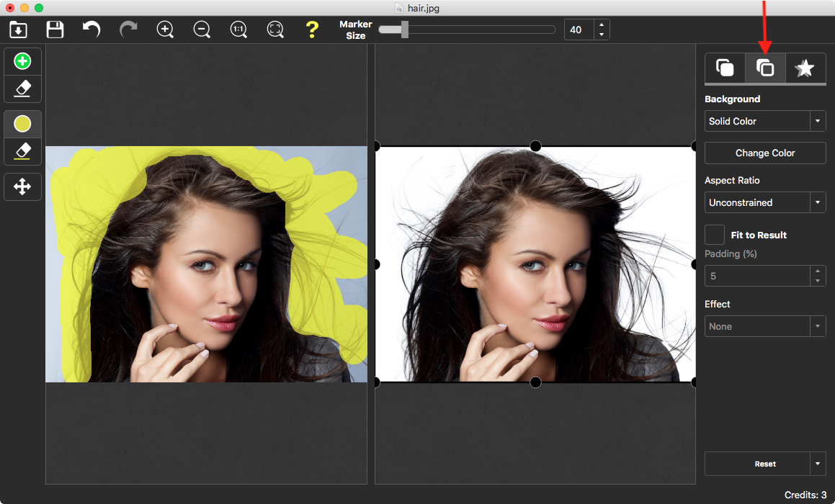Click the Reset button

pos(759,464)
